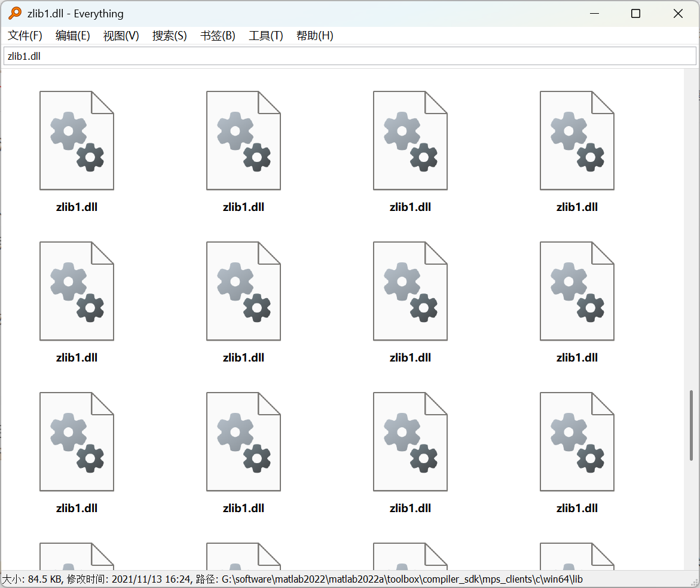The height and width of the screenshot is (588, 700).
Task: Close the Everything window
Action: [678, 14]
